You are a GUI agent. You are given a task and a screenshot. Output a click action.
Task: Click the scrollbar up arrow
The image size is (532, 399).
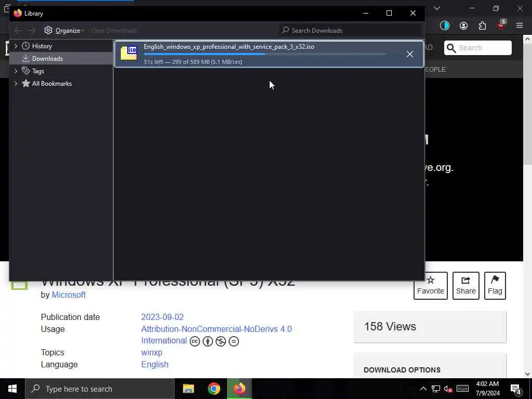528,39
